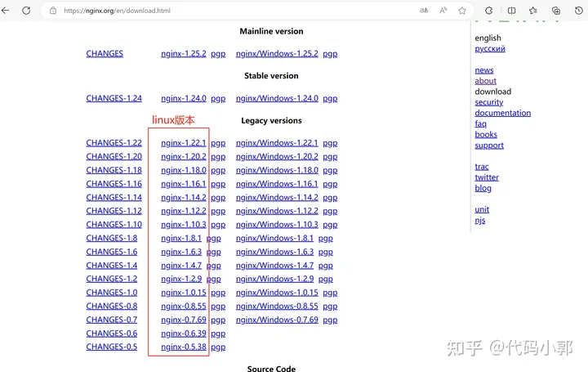Open the translate page icon in the address bar
This screenshot has height=372, width=588.
coord(424,11)
